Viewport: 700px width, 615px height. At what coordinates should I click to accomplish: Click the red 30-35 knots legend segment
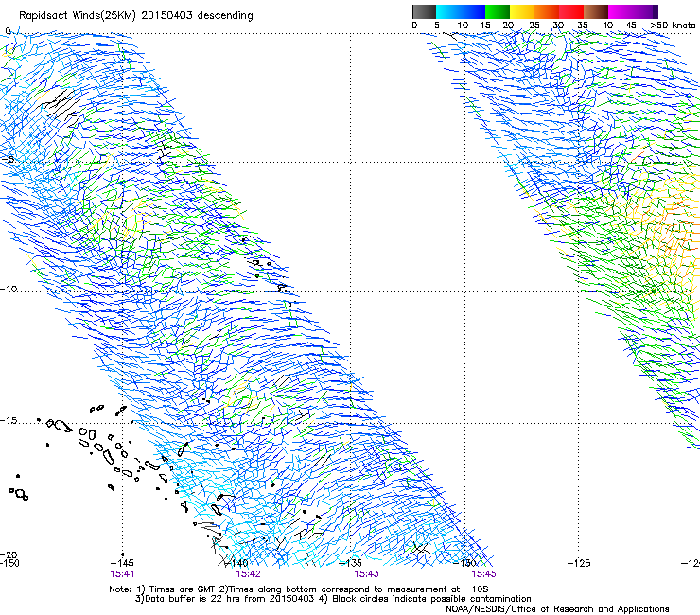(571, 11)
